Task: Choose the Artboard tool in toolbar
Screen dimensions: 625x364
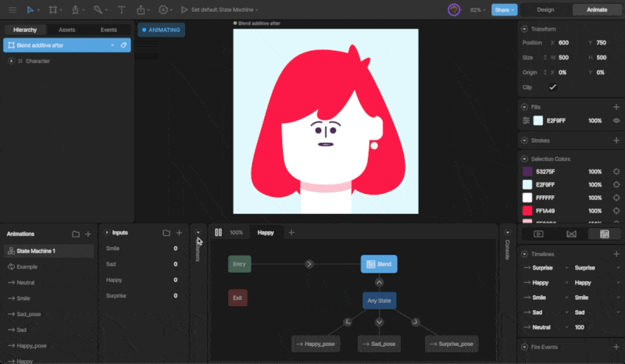Action: (53, 10)
